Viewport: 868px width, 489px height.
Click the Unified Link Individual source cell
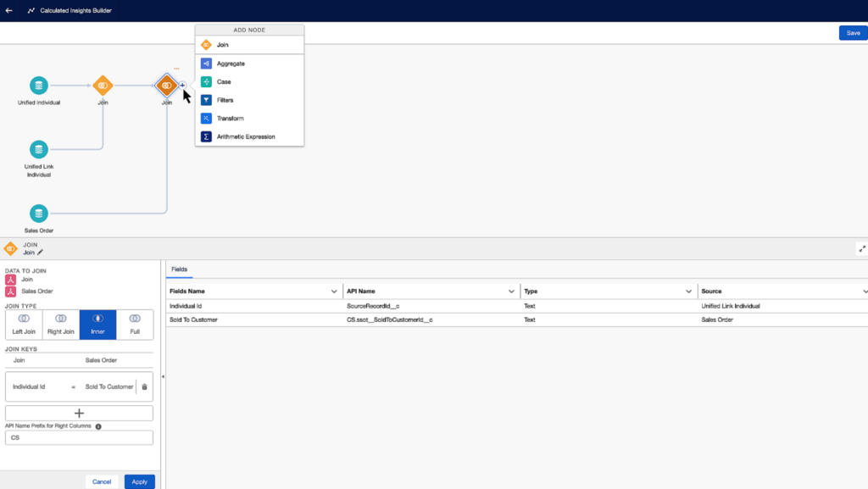pyautogui.click(x=782, y=306)
